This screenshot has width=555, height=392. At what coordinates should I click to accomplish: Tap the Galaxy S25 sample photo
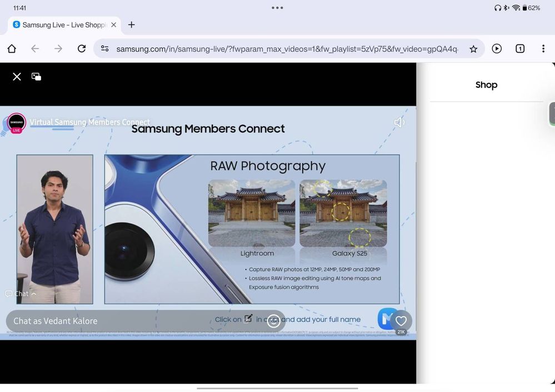[343, 213]
